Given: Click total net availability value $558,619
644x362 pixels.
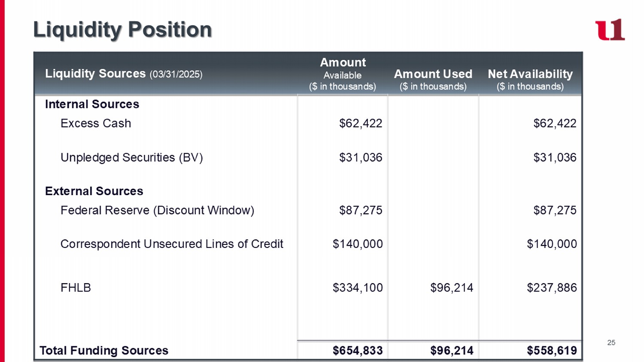Looking at the screenshot, I should (x=552, y=350).
